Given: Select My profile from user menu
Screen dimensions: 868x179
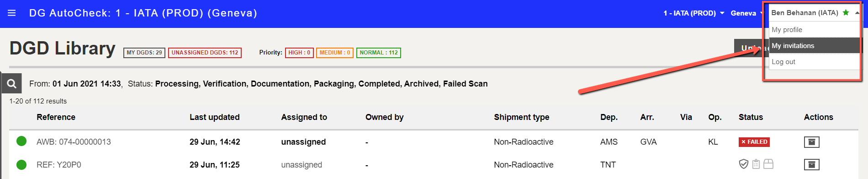Looking at the screenshot, I should 814,30.
